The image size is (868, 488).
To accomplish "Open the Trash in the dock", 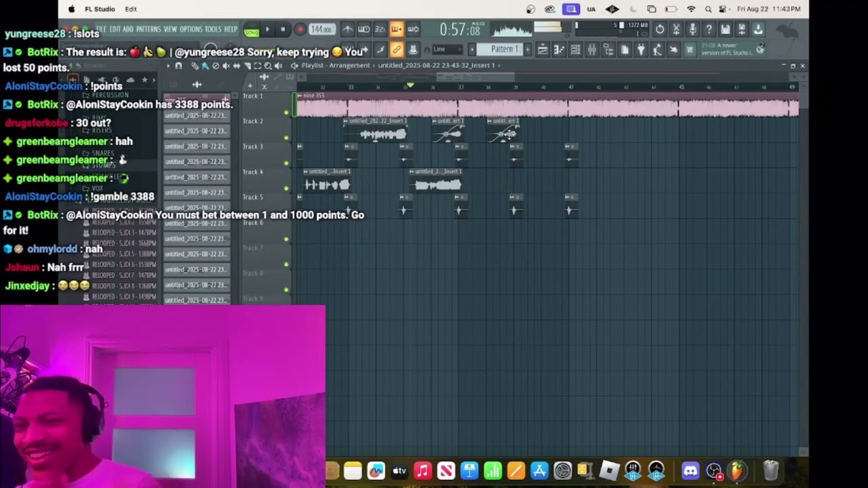I will (770, 470).
